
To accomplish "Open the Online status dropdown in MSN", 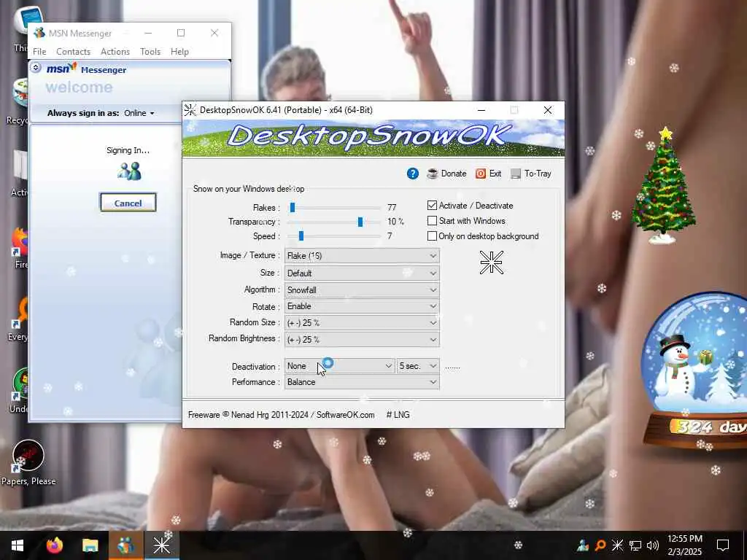I will 139,113.
